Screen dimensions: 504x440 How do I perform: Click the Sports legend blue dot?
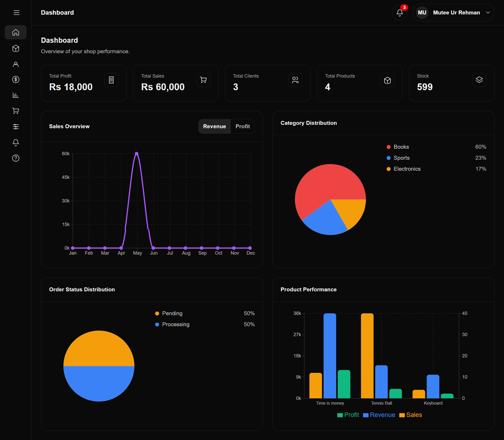(x=388, y=158)
